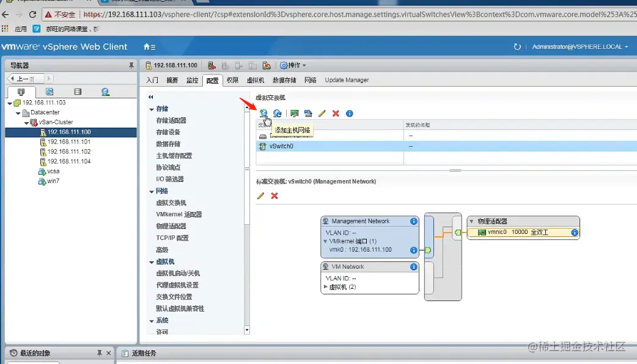637x364 pixels.
Task: Select the vSwitch0 row in switch table
Action: pos(446,146)
